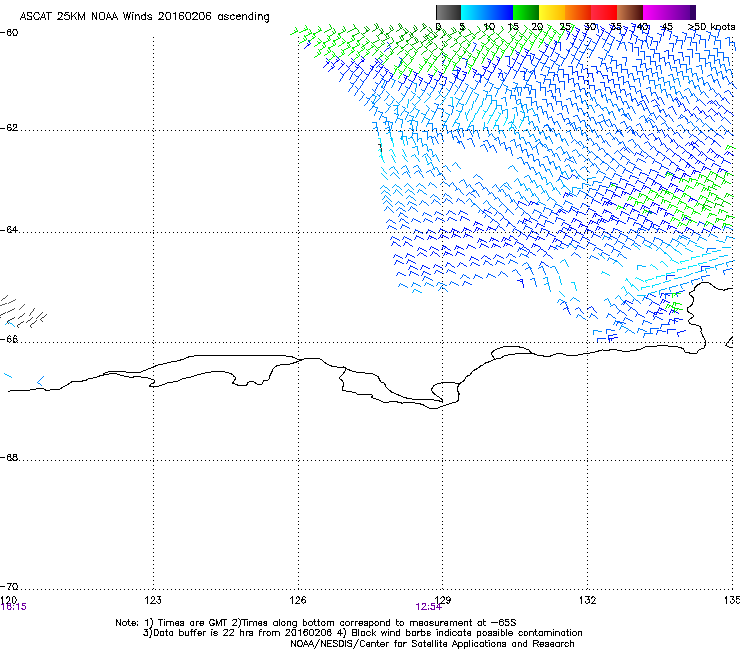
Task: Click the magenta 40-45 knots legend swatch
Action: coord(656,12)
